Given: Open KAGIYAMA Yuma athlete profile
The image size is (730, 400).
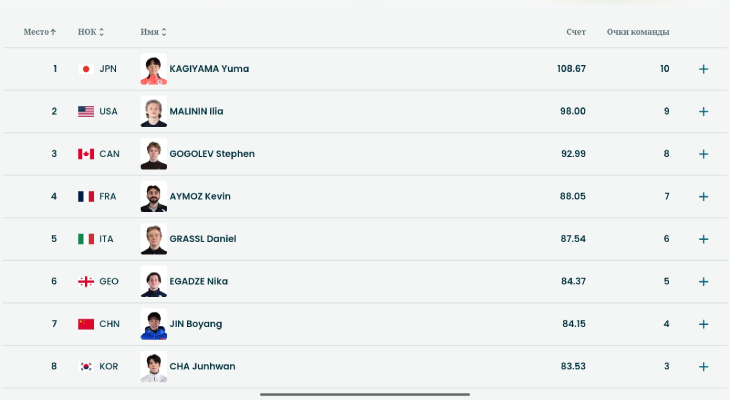Looking at the screenshot, I should [209, 69].
